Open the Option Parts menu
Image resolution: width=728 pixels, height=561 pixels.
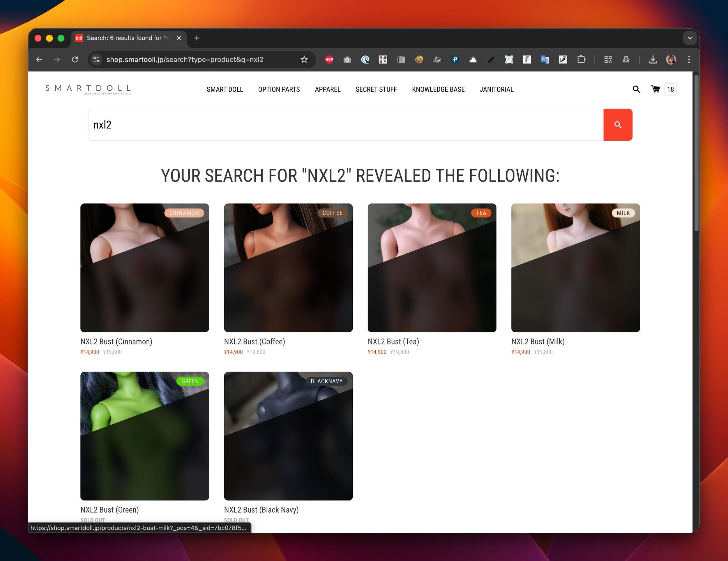coord(279,89)
